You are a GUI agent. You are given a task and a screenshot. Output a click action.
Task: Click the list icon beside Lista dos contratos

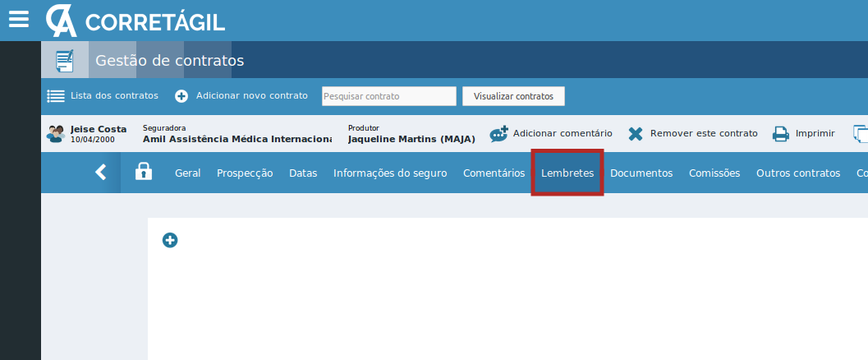coord(56,96)
